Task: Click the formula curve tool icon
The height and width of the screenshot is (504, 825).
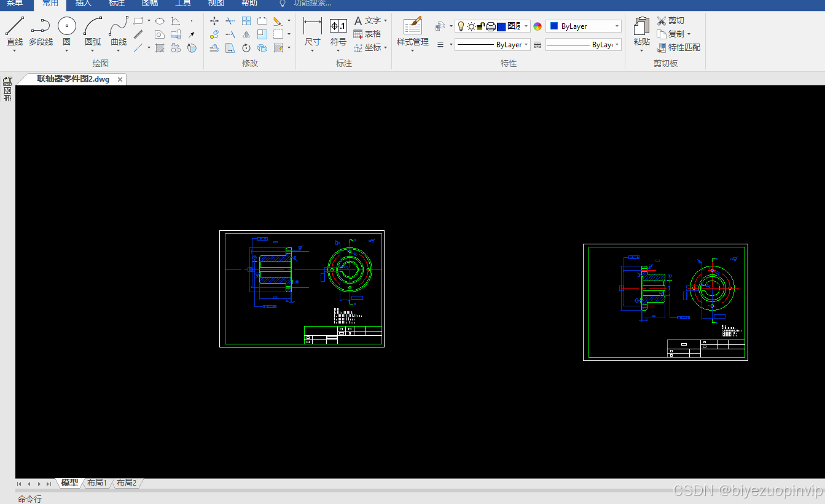Action: tap(176, 21)
